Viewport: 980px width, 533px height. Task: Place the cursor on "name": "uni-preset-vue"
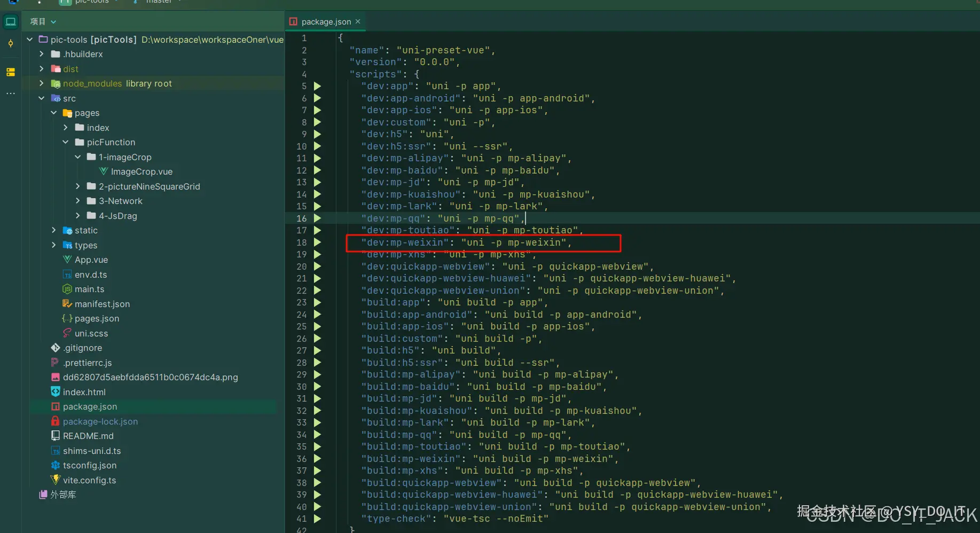click(422, 50)
